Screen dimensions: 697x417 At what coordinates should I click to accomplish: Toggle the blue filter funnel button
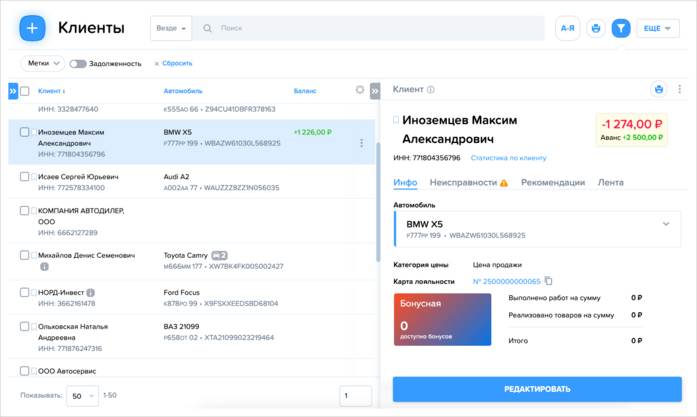coord(621,28)
